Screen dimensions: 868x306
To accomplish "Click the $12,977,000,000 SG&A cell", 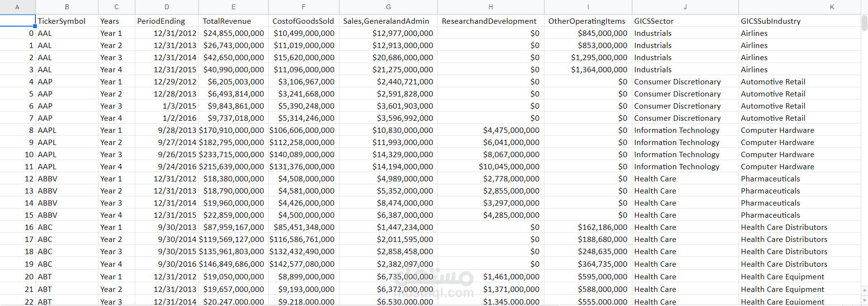I will pos(388,33).
